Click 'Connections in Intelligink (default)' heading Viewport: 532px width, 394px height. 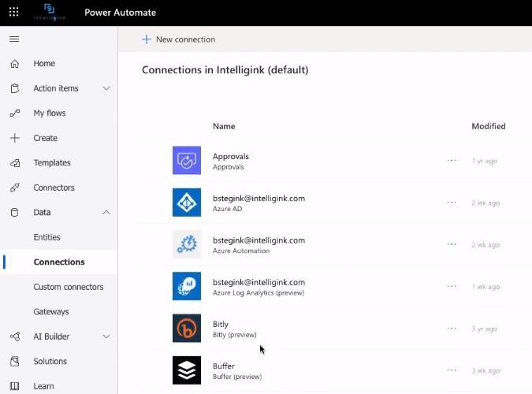pyautogui.click(x=225, y=70)
